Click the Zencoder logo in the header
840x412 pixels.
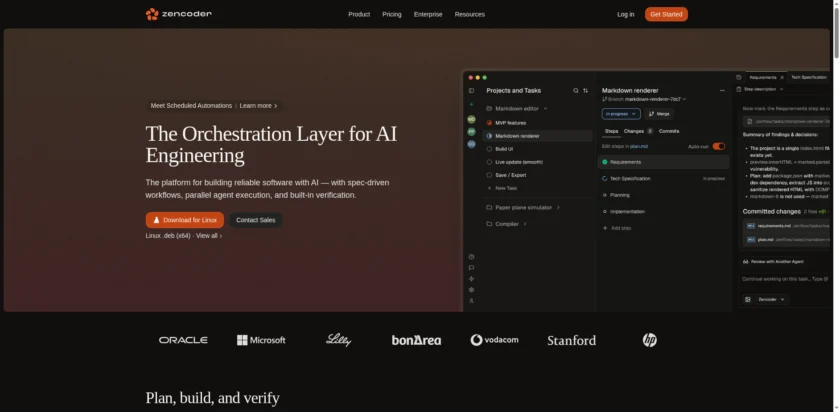click(178, 14)
